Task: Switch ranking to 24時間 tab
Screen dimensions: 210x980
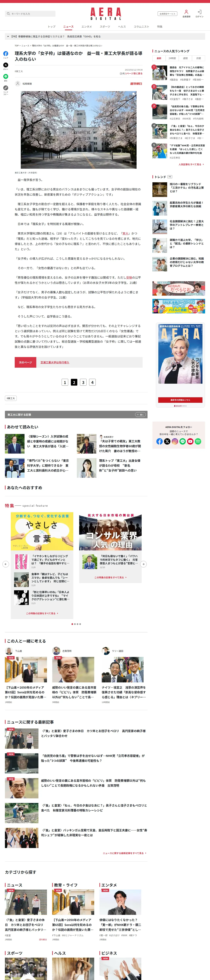Action: click(x=172, y=58)
